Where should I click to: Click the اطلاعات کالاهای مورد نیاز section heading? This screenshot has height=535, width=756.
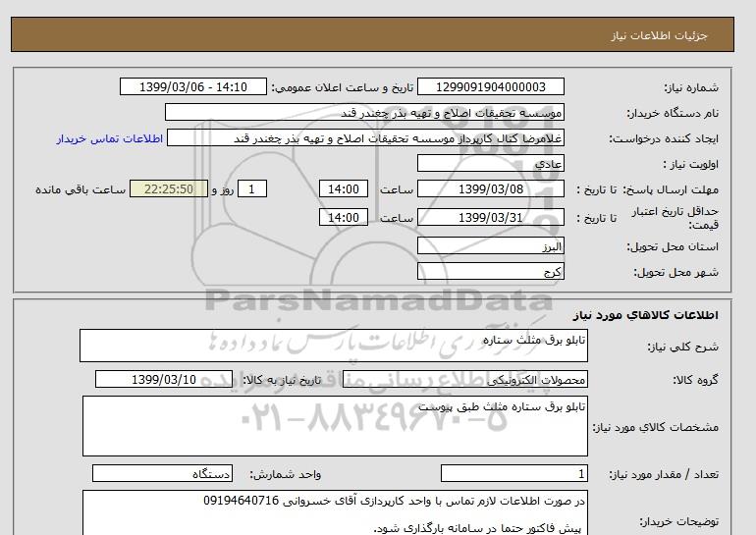pyautogui.click(x=646, y=315)
